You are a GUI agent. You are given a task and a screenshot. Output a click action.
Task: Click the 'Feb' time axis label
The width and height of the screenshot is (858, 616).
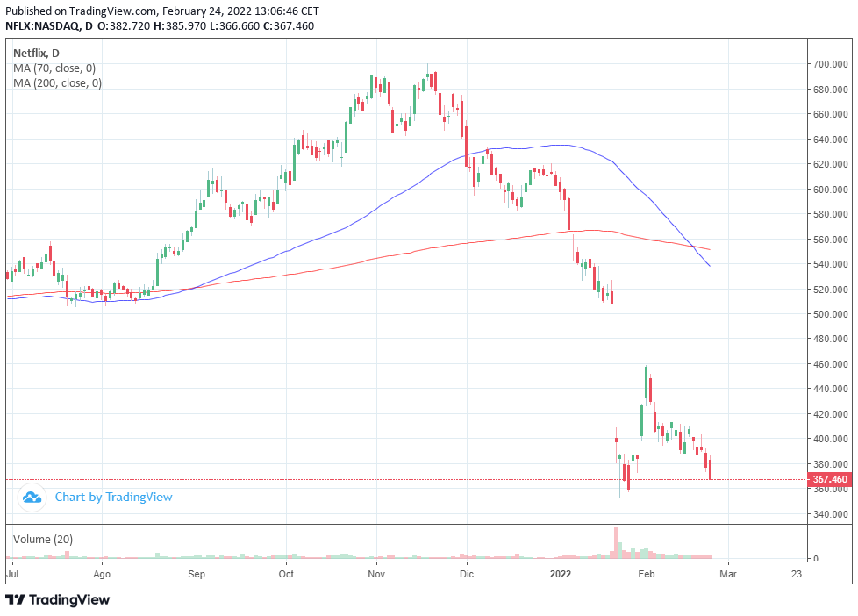click(647, 574)
